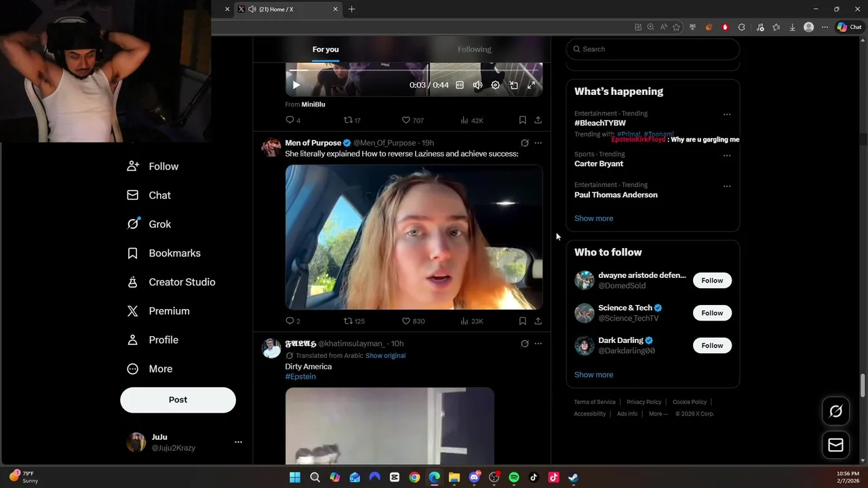868x488 pixels.
Task: Open more options on Men of Purpose post
Action: (x=538, y=143)
